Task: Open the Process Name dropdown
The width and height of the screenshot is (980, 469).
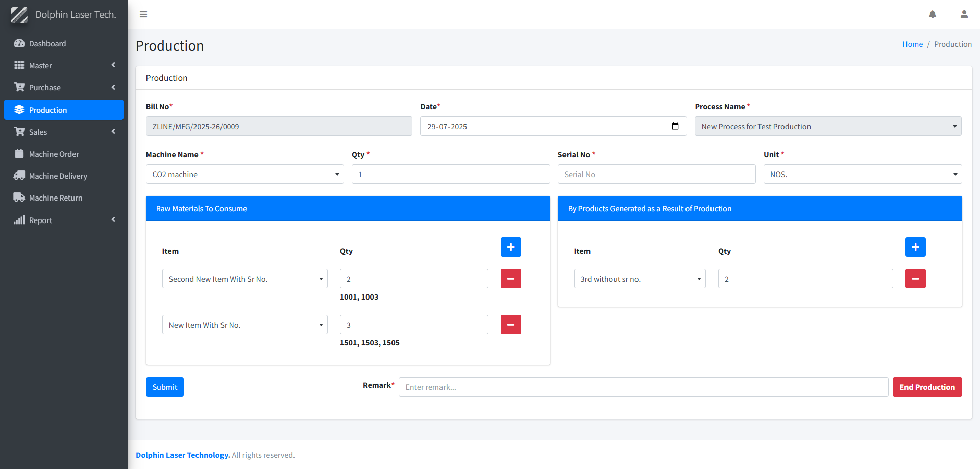Action: [827, 126]
